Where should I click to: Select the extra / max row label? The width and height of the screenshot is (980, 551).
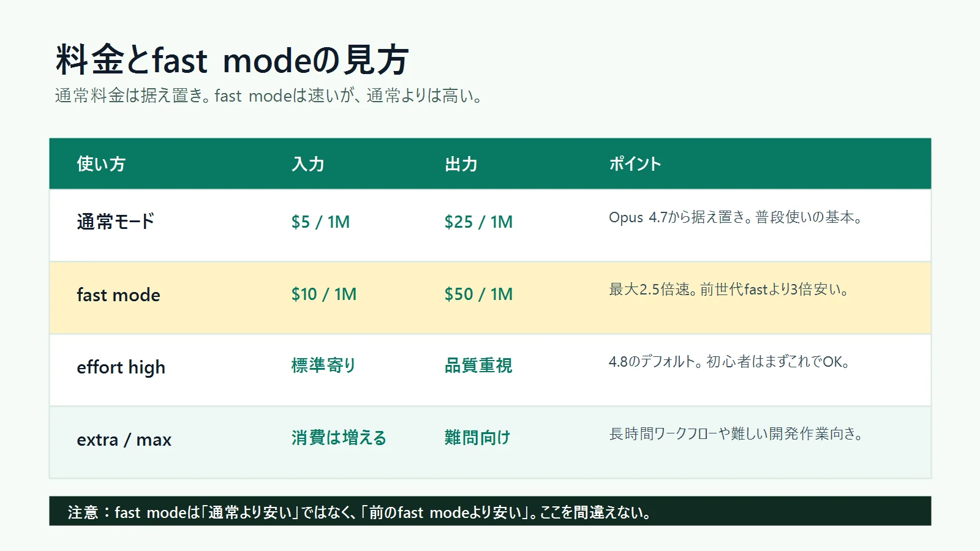click(124, 440)
